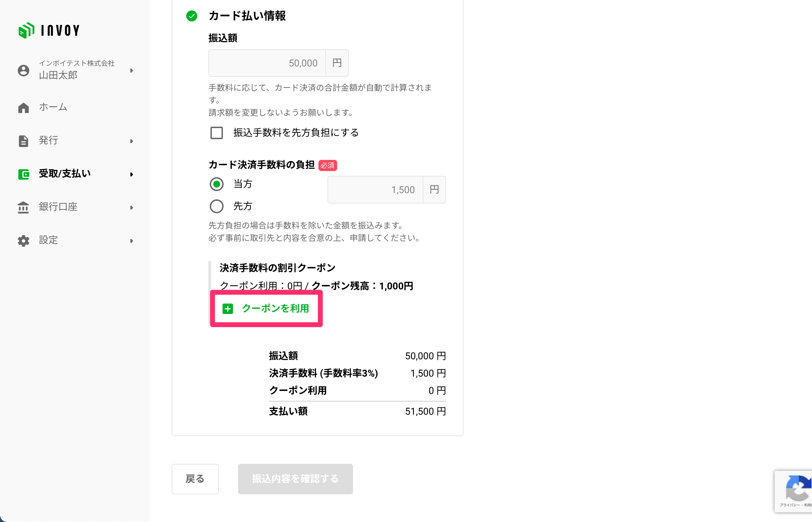This screenshot has height=522, width=812.
Task: Open the user account avatar icon
Action: point(24,70)
